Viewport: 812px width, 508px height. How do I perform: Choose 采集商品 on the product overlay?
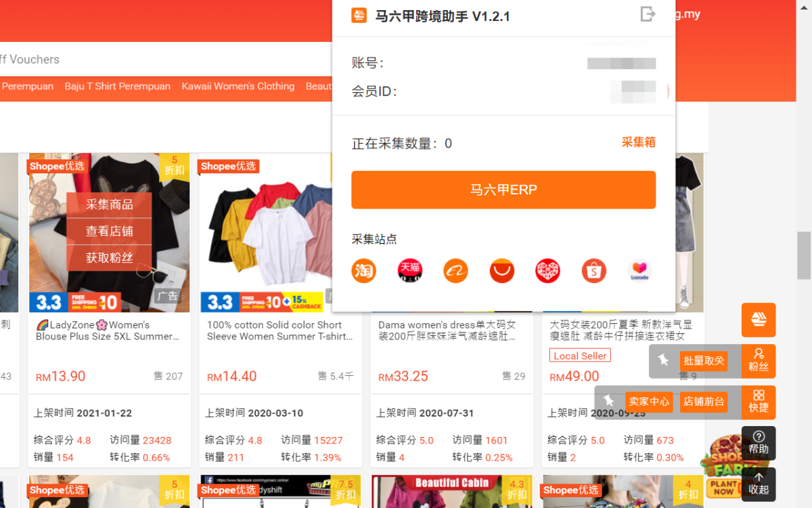[109, 205]
